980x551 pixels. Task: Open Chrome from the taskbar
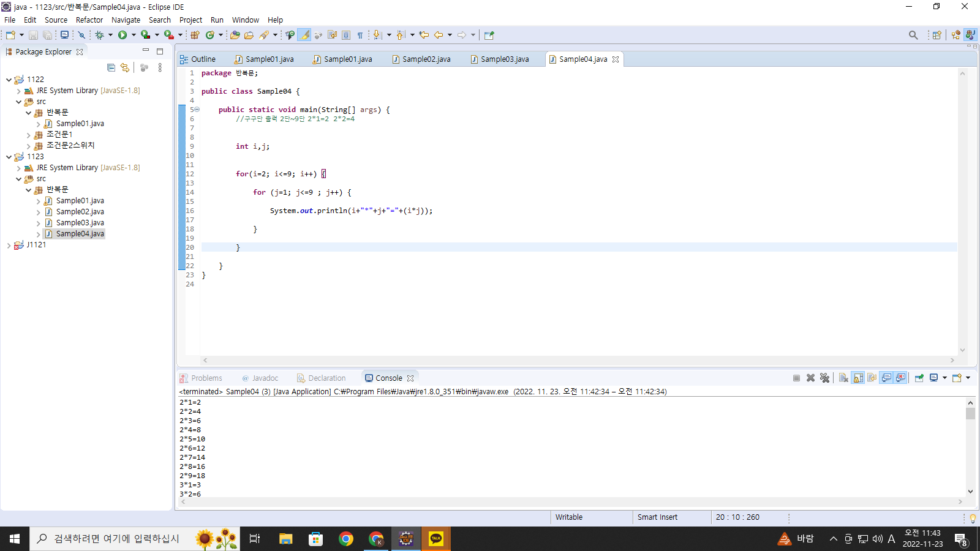[x=346, y=539]
